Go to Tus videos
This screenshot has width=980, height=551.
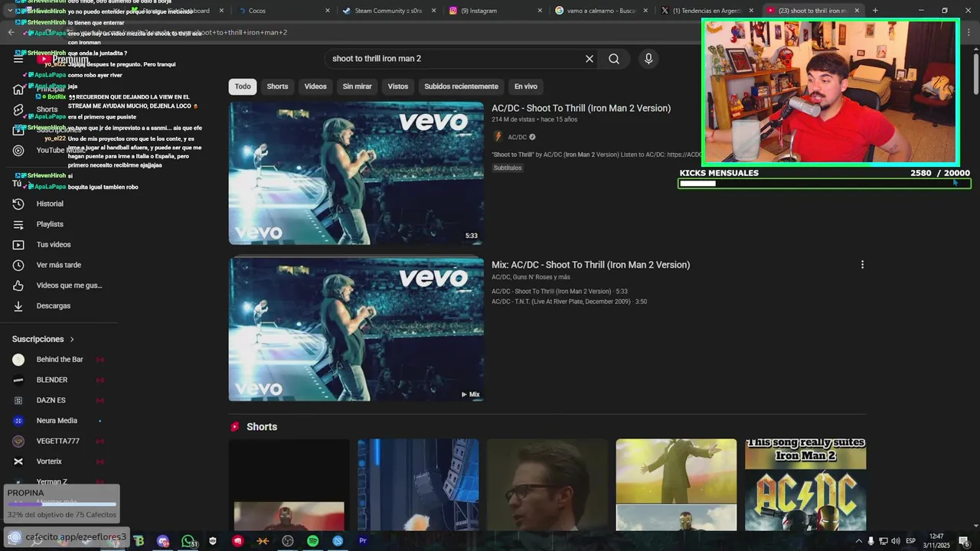(54, 245)
